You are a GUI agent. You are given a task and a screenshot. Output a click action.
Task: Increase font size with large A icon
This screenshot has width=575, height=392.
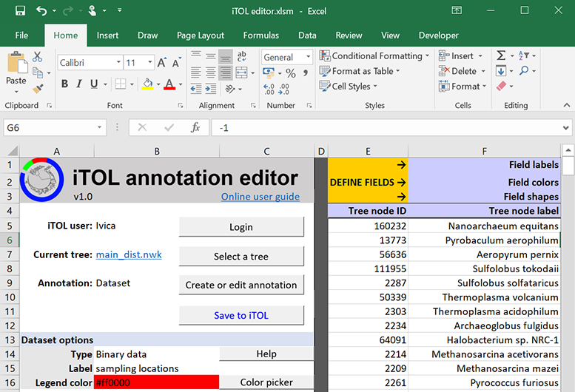point(162,63)
